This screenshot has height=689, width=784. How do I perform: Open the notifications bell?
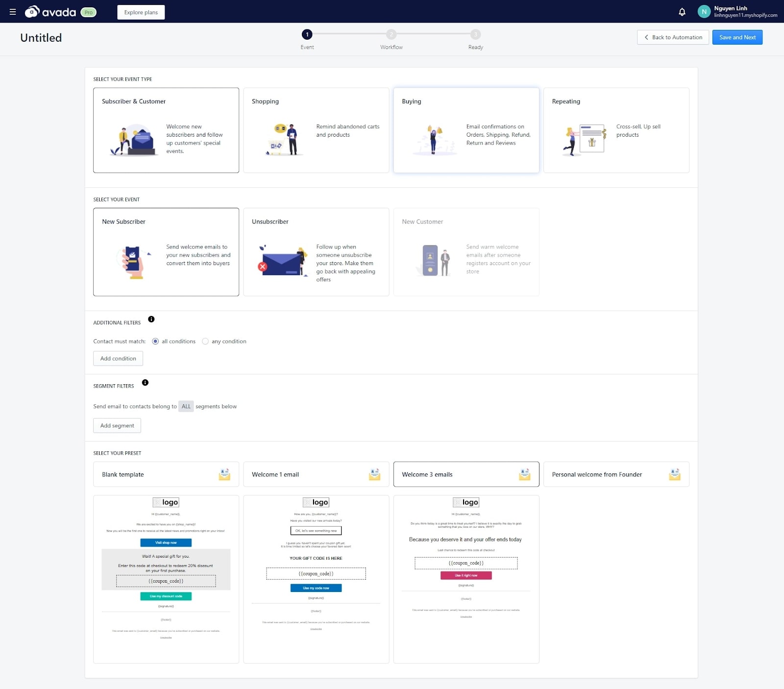click(x=682, y=12)
